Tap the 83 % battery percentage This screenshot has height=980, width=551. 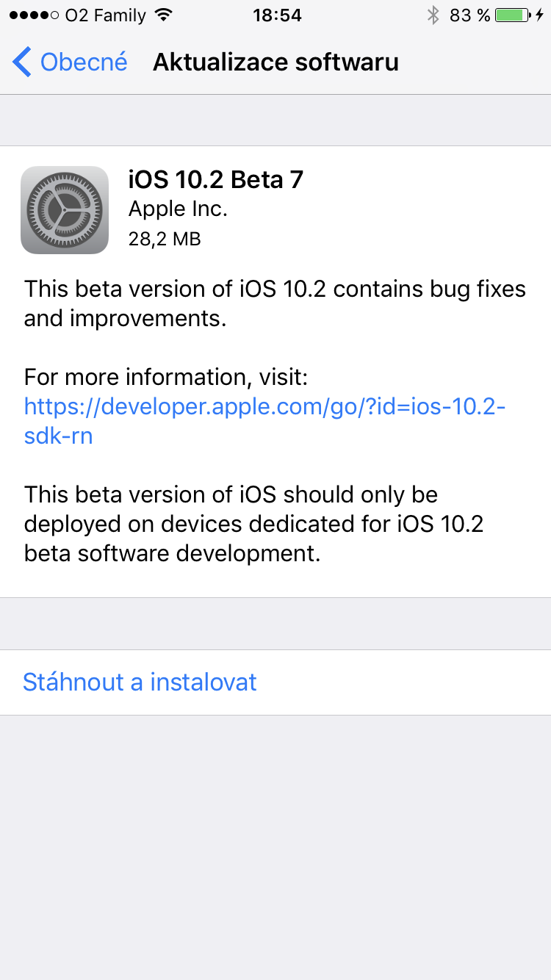coord(469,15)
